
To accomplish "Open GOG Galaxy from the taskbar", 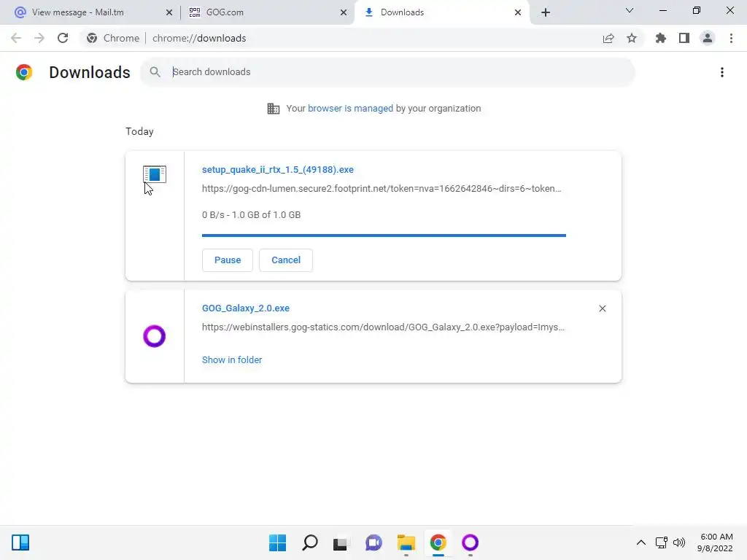I will 471,542.
